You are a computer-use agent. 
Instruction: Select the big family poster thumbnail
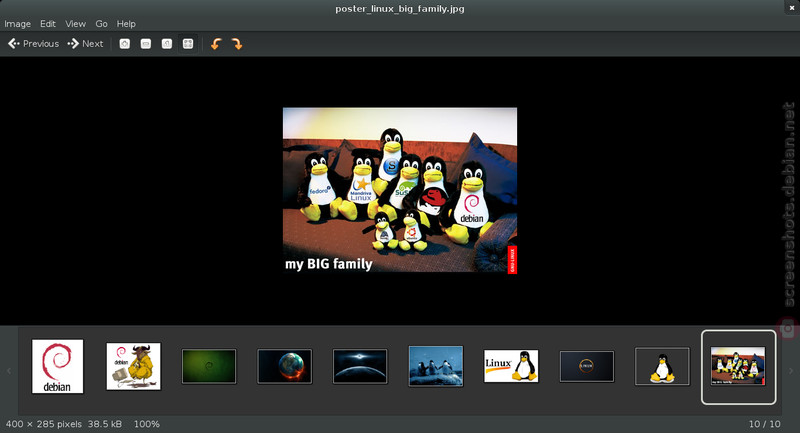tap(738, 366)
